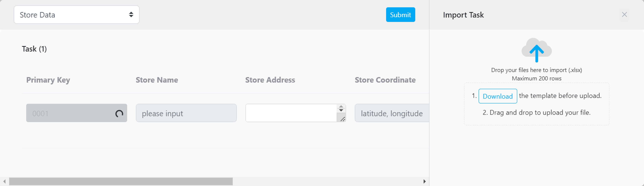Click the cloud upload icon
Viewport: 644px width, 186px height.
click(536, 50)
